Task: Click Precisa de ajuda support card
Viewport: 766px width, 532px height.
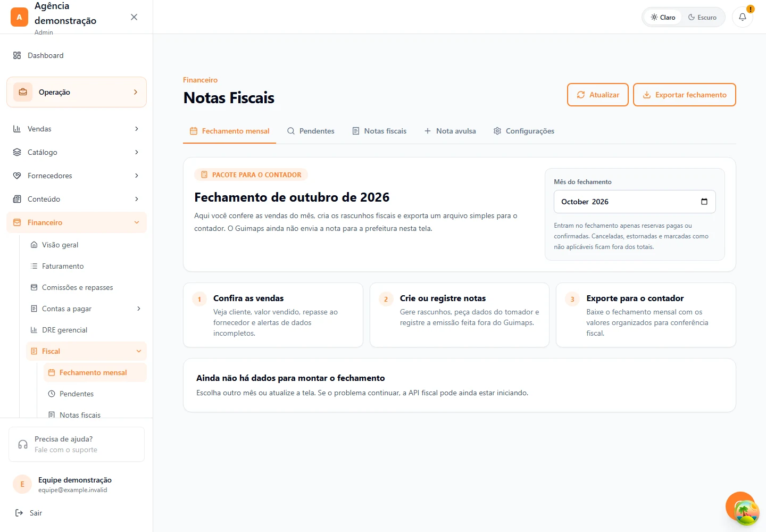Action: pyautogui.click(x=77, y=444)
